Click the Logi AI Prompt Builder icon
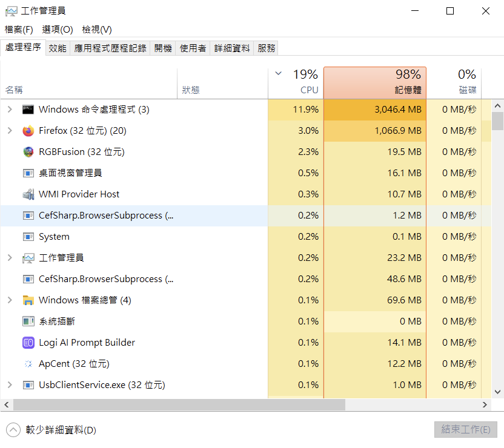This screenshot has height=448, width=504. (x=28, y=343)
